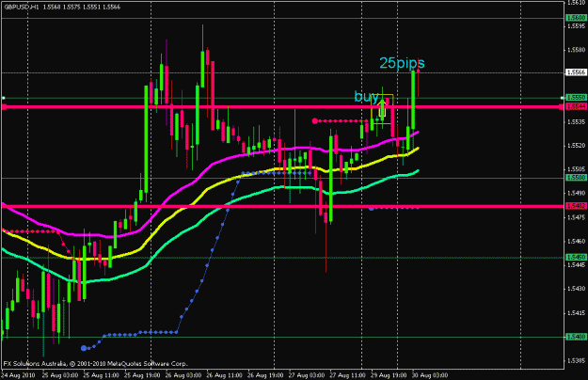Screen dimensions: 588x380
Task: Click the '26 Aug 11:00' time axis label
Action: click(225, 375)
